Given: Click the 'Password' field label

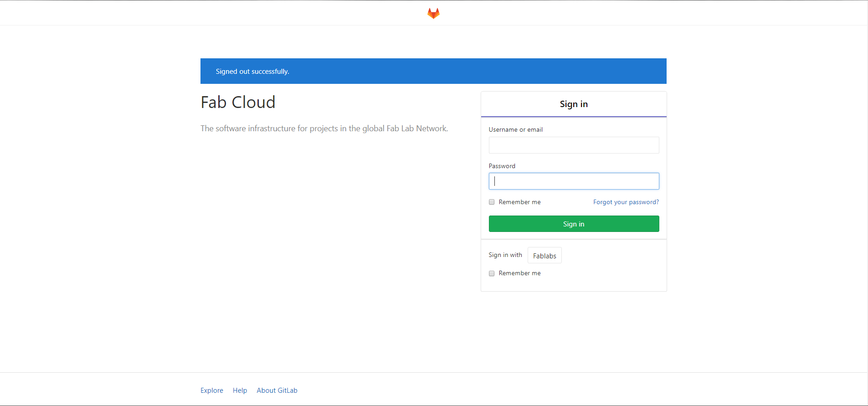Looking at the screenshot, I should click(x=502, y=166).
